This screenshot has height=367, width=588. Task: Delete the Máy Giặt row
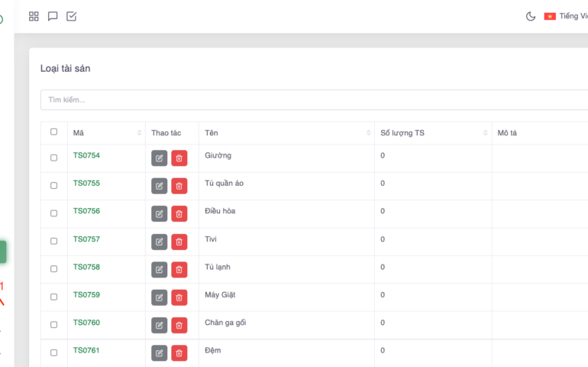179,297
